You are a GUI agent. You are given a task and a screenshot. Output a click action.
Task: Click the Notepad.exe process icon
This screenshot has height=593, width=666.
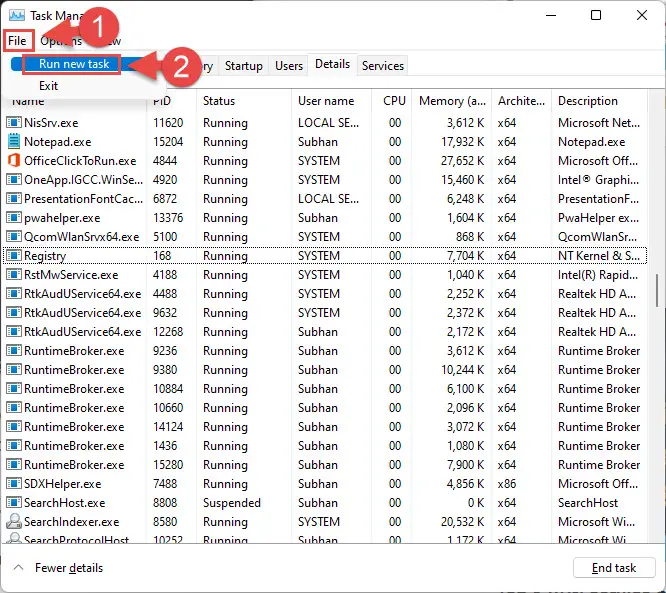tap(14, 142)
